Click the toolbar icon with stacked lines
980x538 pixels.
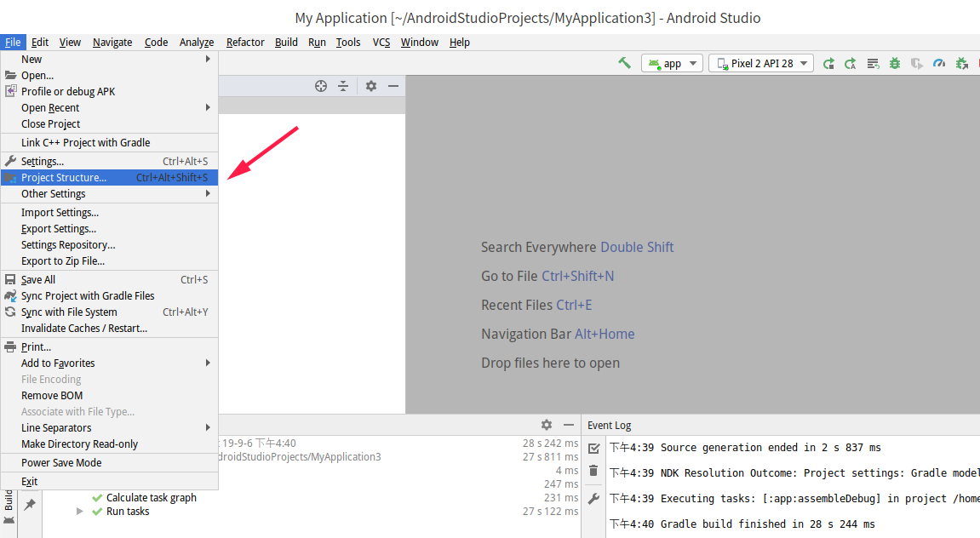point(873,63)
